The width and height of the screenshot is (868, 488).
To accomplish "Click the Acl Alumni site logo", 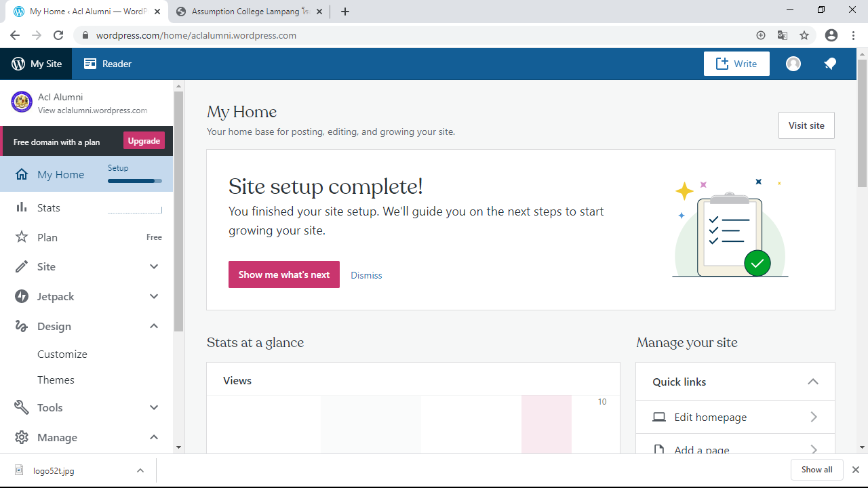I will click(22, 102).
